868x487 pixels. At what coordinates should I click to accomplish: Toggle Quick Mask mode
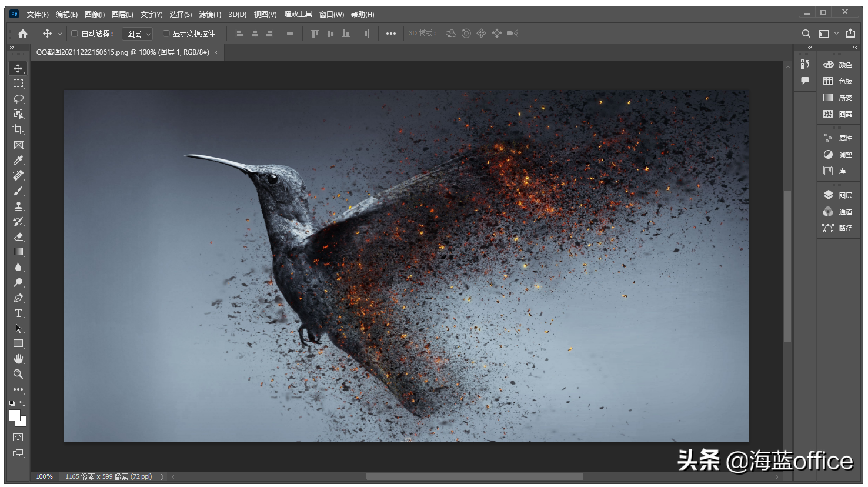(18, 437)
